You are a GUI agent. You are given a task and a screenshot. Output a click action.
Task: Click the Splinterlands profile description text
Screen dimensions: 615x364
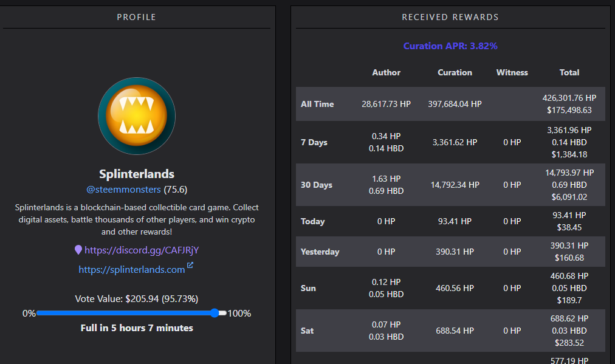tap(137, 219)
